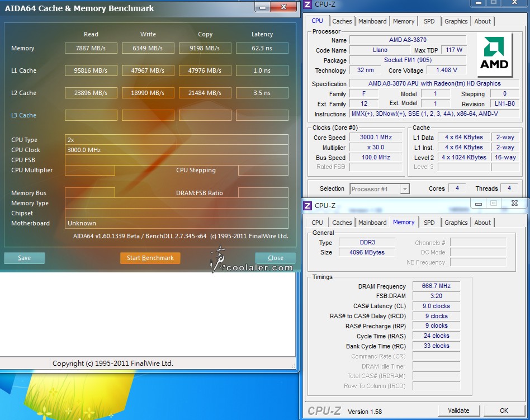Click the CPU Clock field showing 3000.0 MHz

click(177, 150)
